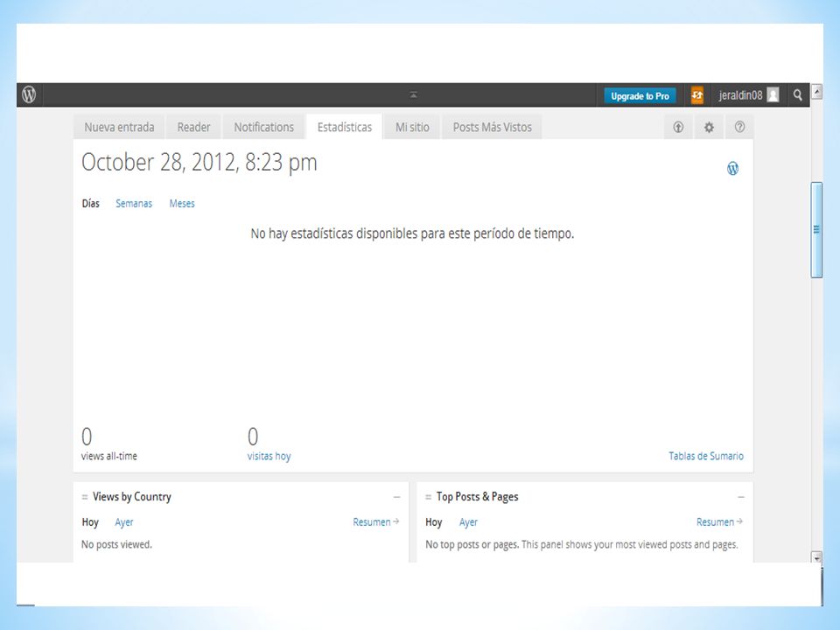Click the upload arrow circle icon
Viewport: 840px width, 630px height.
[678, 127]
